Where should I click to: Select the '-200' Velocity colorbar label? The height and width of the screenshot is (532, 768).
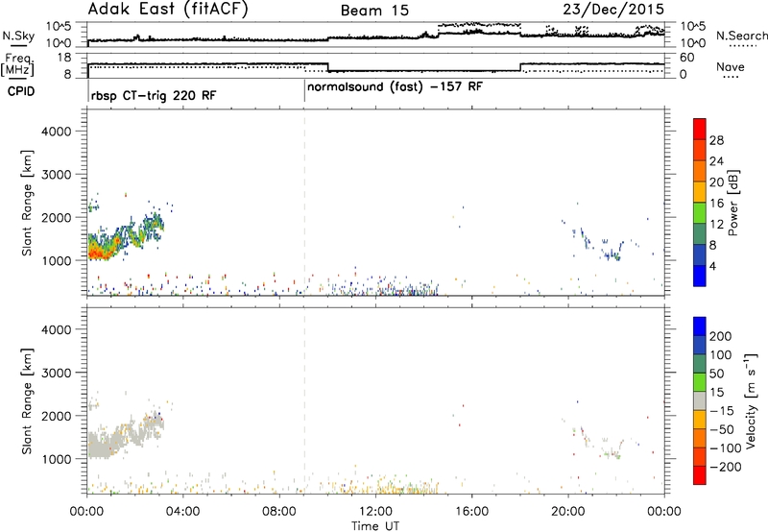[726, 467]
